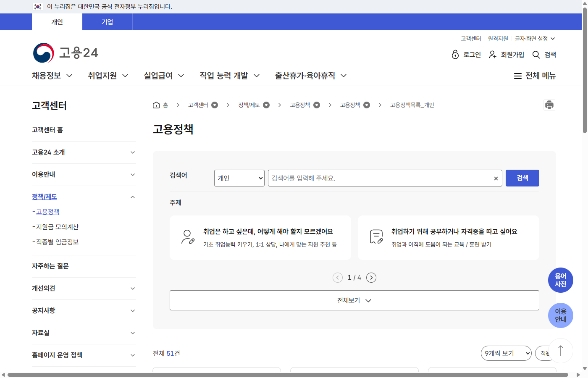Click the 이용안내 floating circle icon
The height and width of the screenshot is (378, 588).
[x=561, y=315]
